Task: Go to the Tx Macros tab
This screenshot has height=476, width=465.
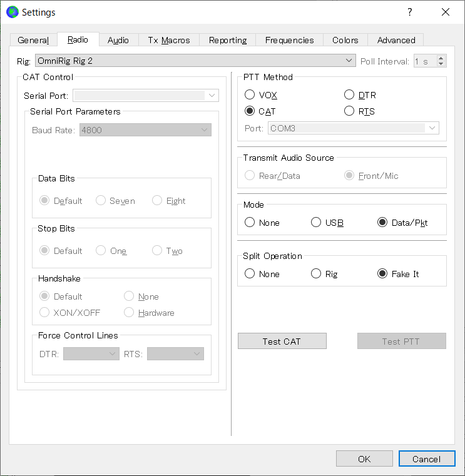Action: click(x=168, y=40)
